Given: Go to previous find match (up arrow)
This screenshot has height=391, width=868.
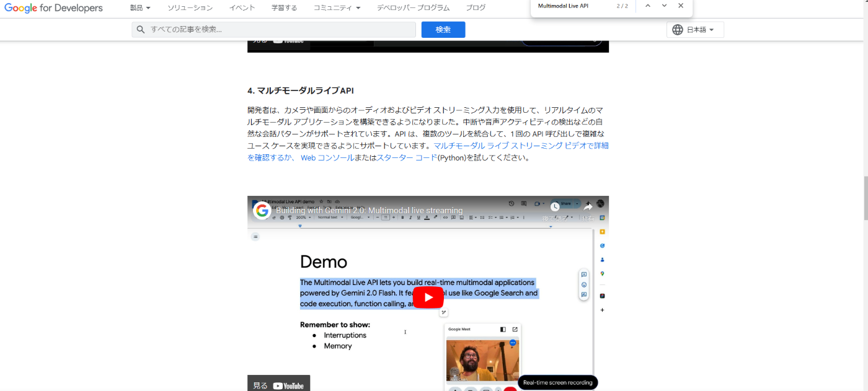Looking at the screenshot, I should pos(648,6).
